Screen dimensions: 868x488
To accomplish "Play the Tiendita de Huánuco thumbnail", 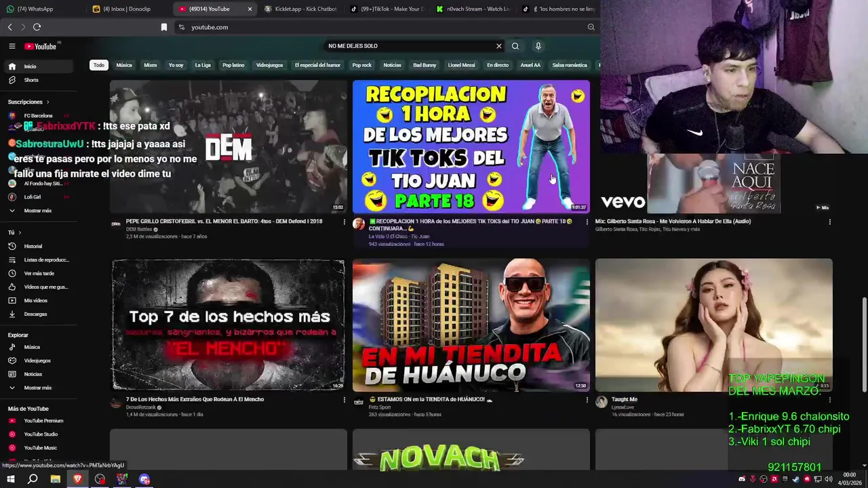I will 471,325.
